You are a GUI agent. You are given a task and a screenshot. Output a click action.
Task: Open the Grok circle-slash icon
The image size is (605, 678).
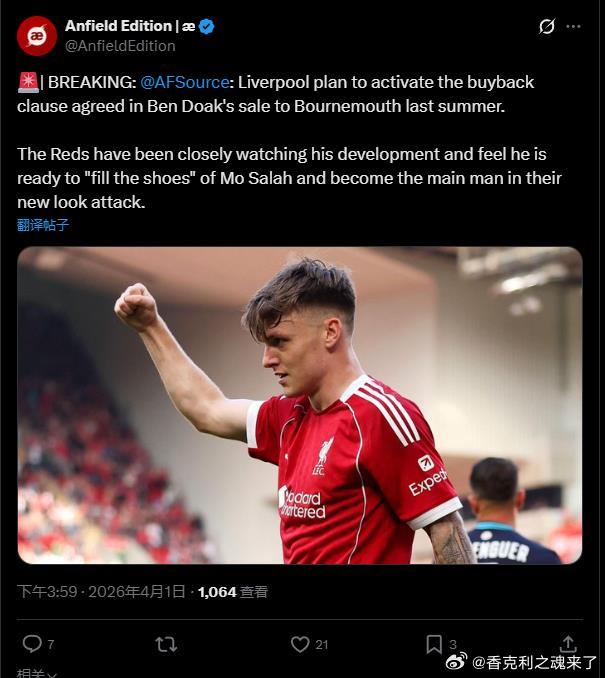pyautogui.click(x=547, y=26)
